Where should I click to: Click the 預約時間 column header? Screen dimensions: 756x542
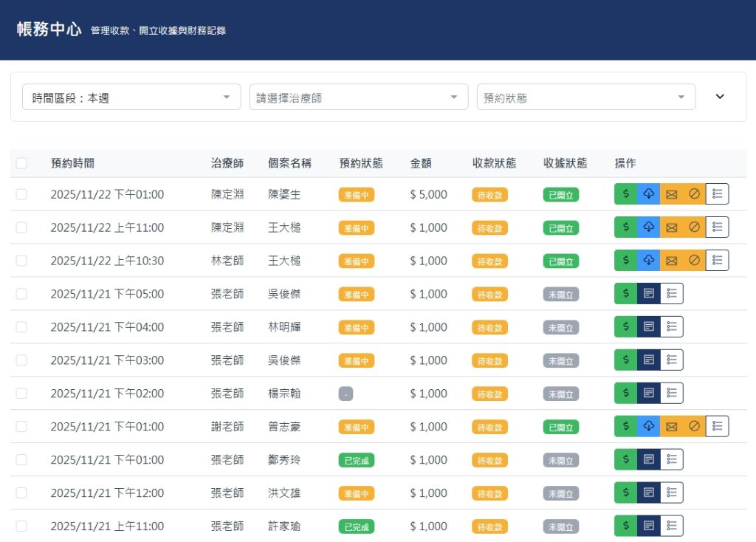(x=72, y=163)
